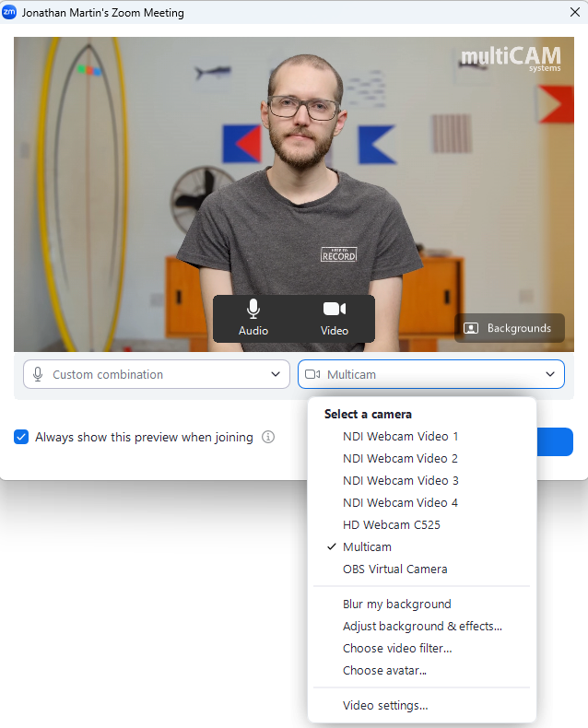The image size is (588, 728).
Task: Uncheck Always show this preview when joining
Action: (21, 437)
